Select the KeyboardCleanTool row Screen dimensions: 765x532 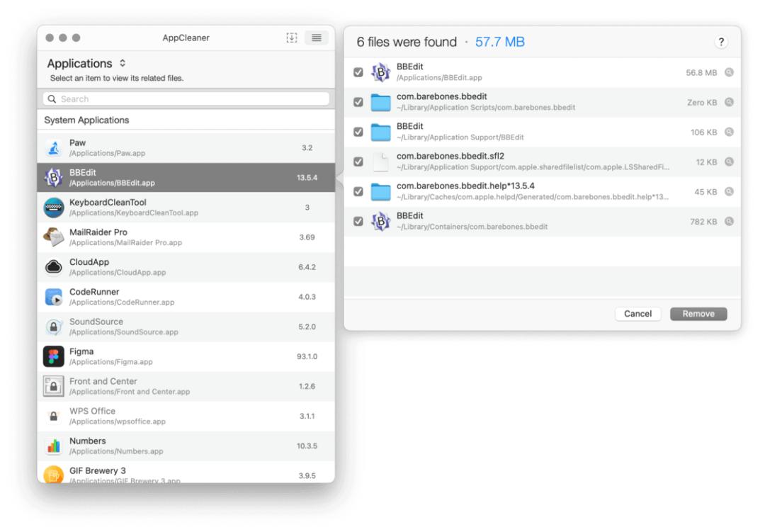(186, 208)
